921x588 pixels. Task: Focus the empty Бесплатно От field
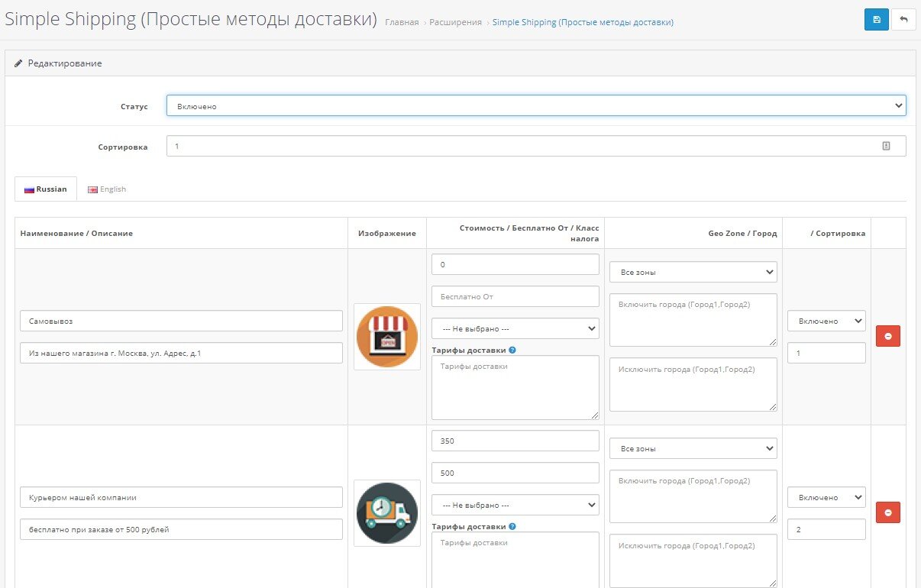click(x=515, y=296)
